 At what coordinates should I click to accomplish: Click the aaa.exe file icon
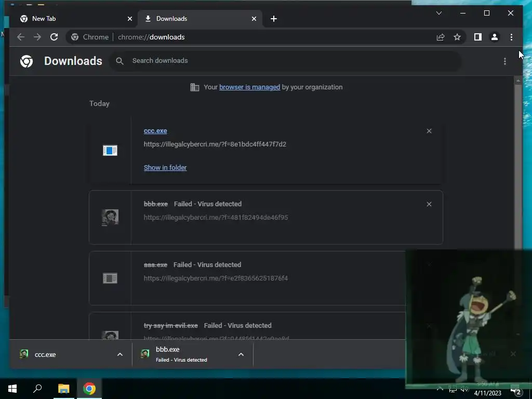(x=110, y=278)
